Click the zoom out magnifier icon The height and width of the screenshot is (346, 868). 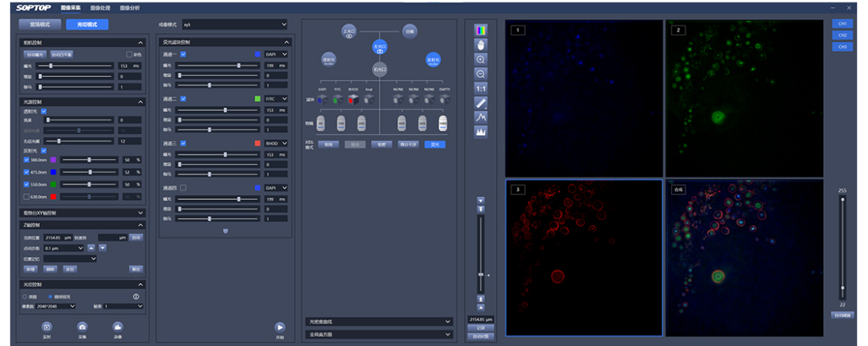pyautogui.click(x=480, y=74)
